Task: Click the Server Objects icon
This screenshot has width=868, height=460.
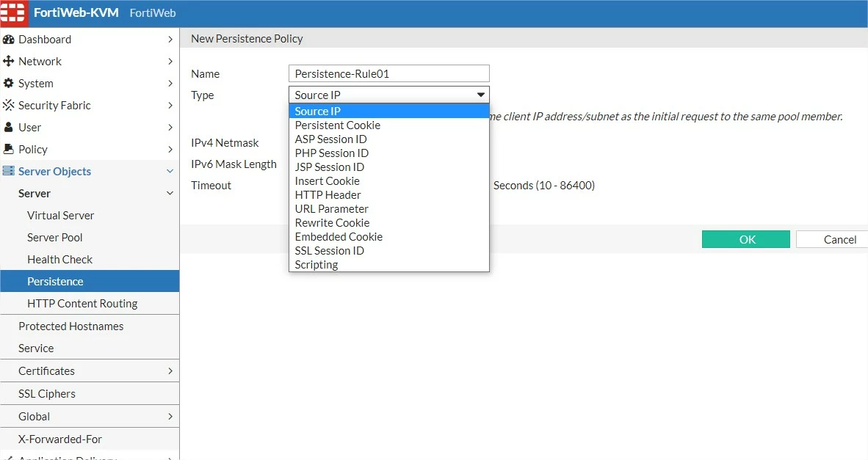Action: (x=8, y=172)
